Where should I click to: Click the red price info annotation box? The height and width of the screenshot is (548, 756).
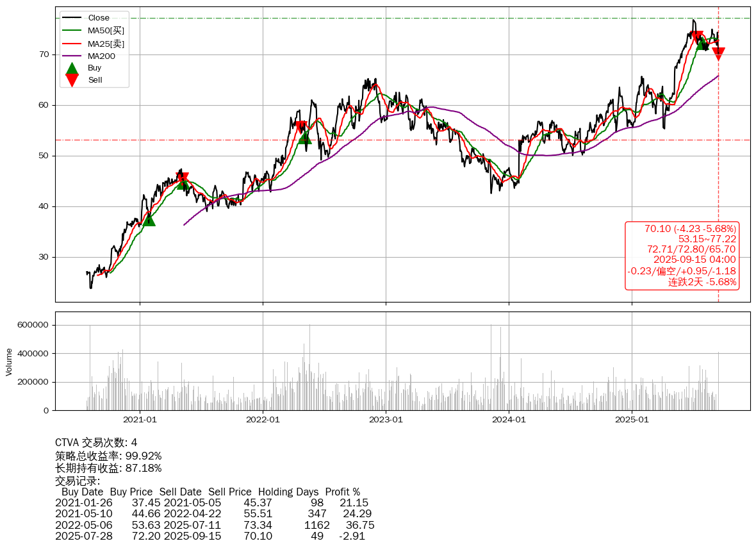point(682,255)
